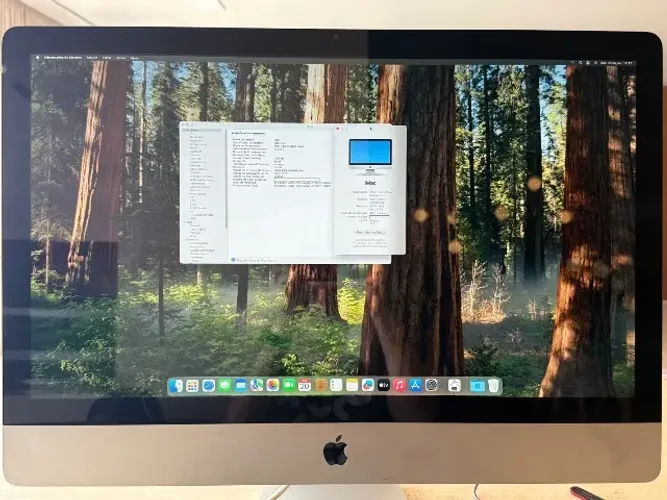Open the Informações do Sistema app menu
Screen dimensions: 667x500
click(63, 57)
